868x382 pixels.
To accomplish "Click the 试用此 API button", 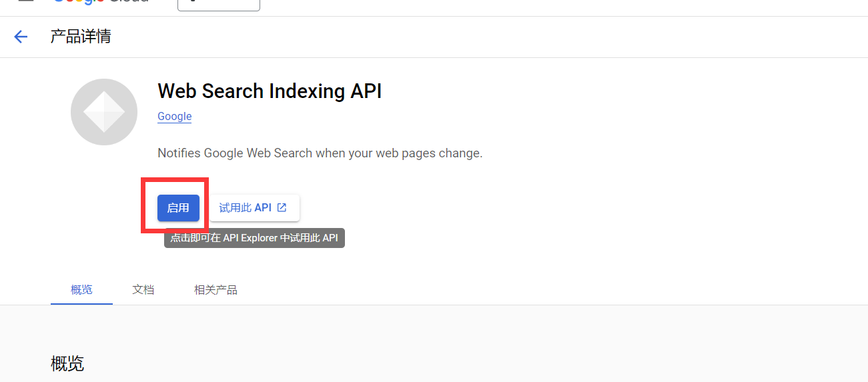I will point(254,208).
